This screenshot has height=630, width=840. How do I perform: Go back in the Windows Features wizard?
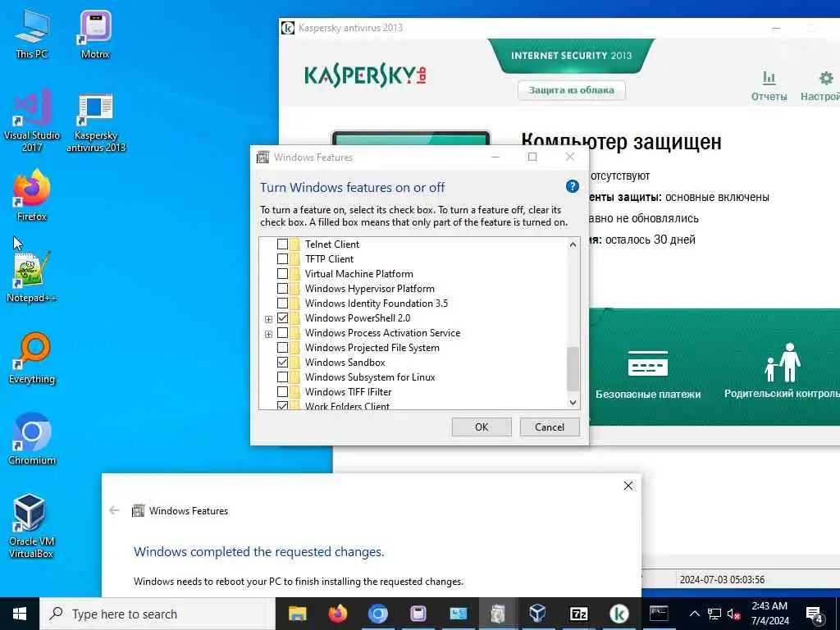click(x=114, y=510)
